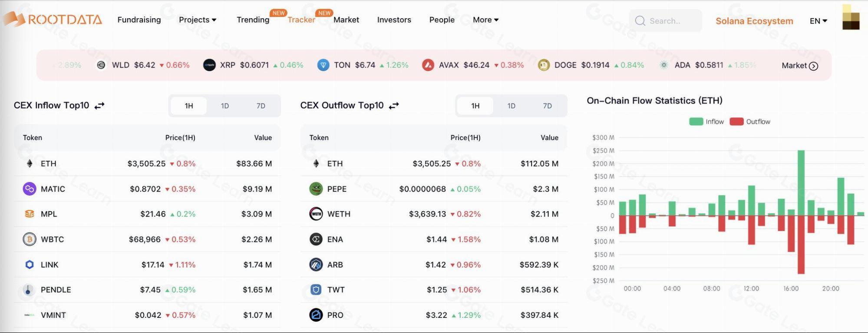The width and height of the screenshot is (868, 333).
Task: Click the $83.66 M value cell
Action: pos(254,163)
